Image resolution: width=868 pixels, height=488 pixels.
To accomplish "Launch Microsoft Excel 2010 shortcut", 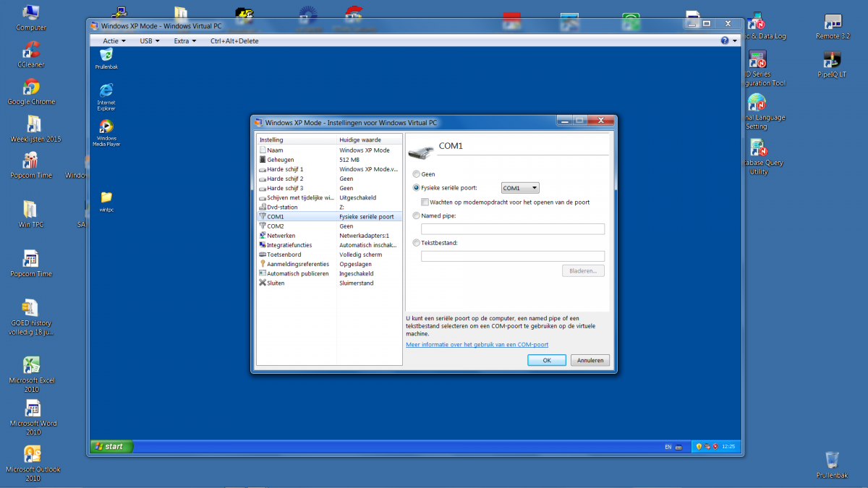I will click(31, 374).
